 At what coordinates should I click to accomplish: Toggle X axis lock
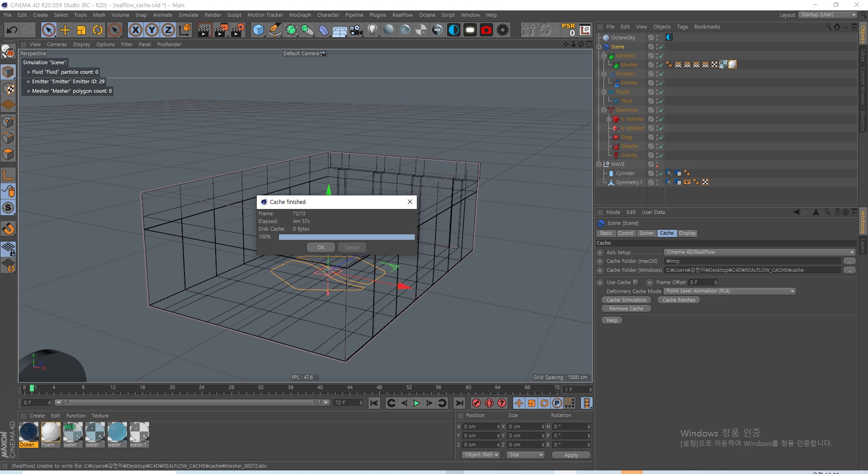tap(135, 30)
